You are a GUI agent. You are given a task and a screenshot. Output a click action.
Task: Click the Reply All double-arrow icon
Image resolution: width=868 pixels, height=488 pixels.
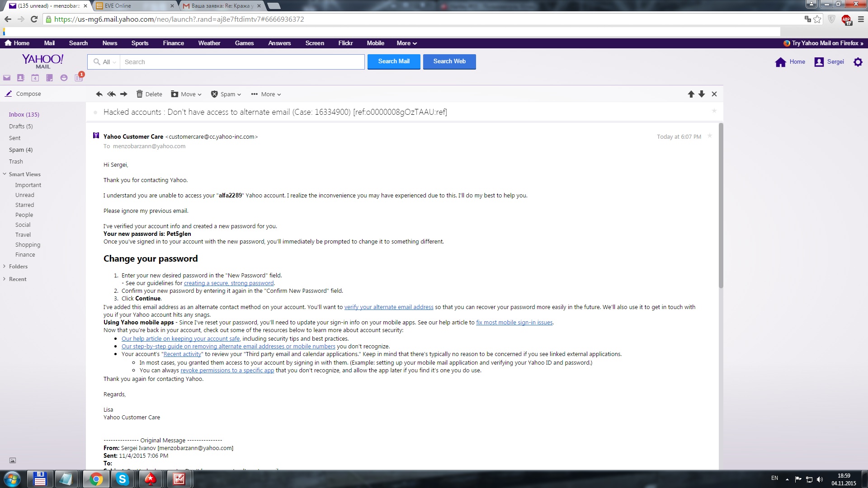(x=111, y=94)
